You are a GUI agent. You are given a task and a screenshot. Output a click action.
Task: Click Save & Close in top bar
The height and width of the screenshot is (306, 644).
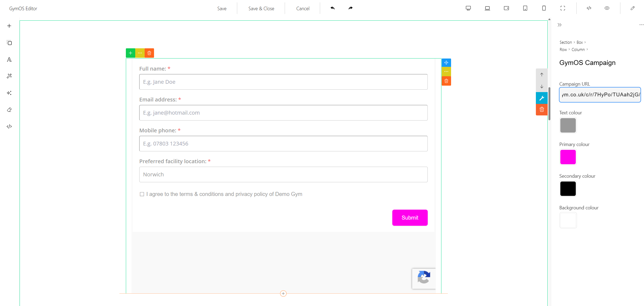[261, 8]
